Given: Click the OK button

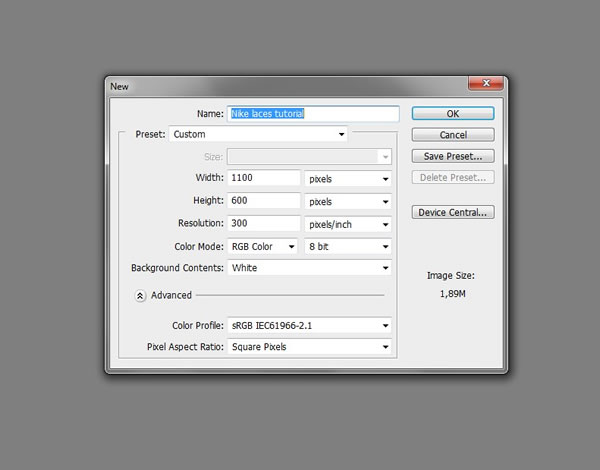Looking at the screenshot, I should (453, 114).
